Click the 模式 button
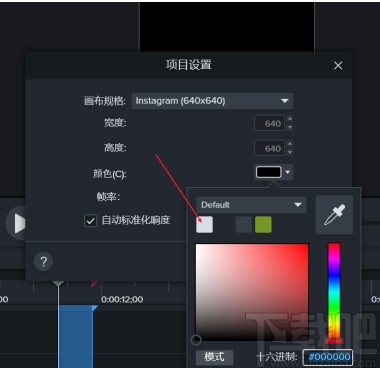 pos(214,357)
